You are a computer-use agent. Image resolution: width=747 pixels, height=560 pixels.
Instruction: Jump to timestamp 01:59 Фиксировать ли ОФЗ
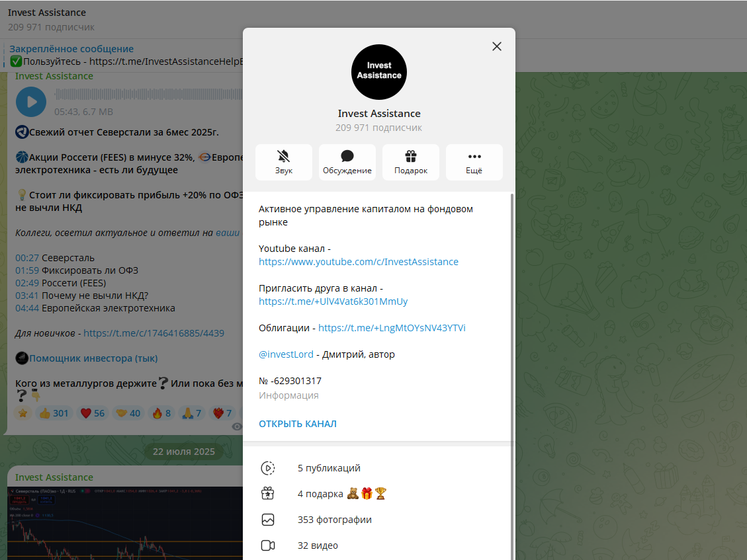click(27, 270)
